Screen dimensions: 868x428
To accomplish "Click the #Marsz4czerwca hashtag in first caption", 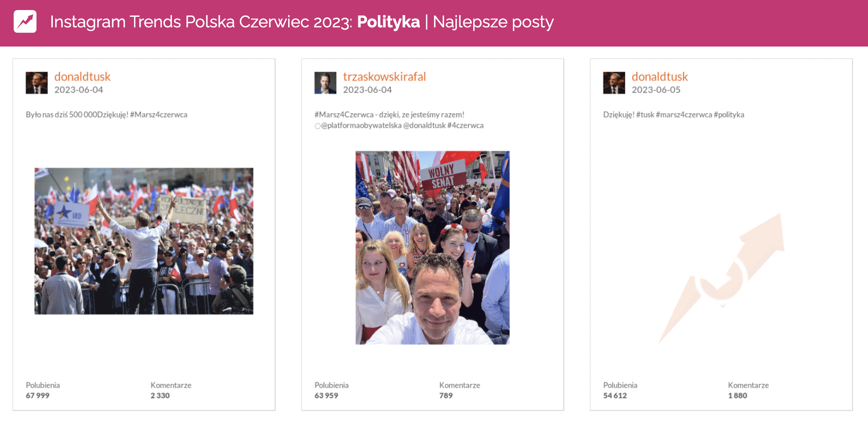I will tap(159, 115).
